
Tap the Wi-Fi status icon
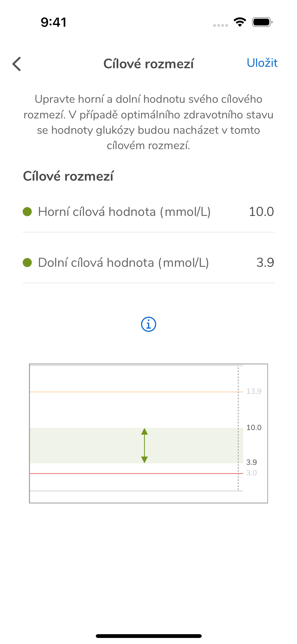click(x=240, y=22)
